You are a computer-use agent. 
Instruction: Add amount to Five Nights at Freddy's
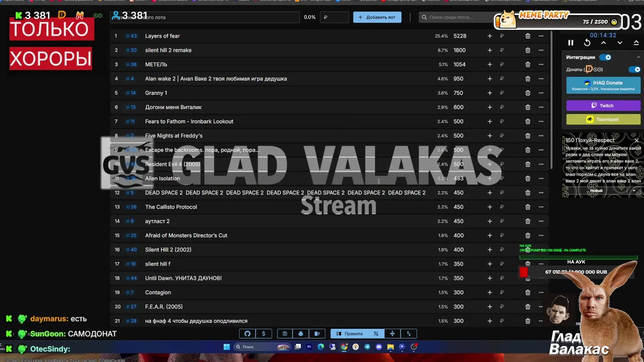click(x=490, y=136)
